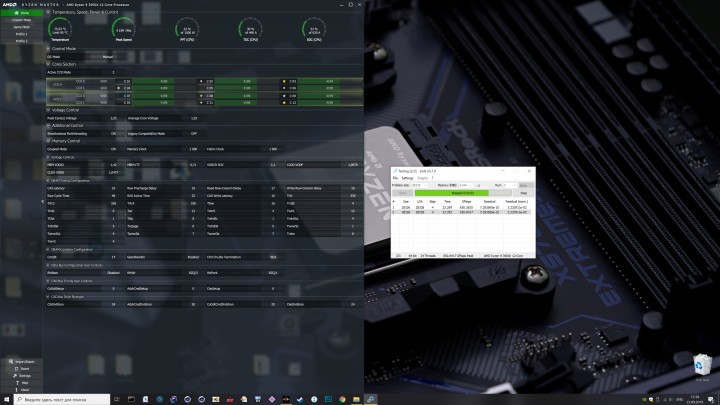Click the Memory Clock value field
This screenshot has height=405, width=720.
[193, 149]
